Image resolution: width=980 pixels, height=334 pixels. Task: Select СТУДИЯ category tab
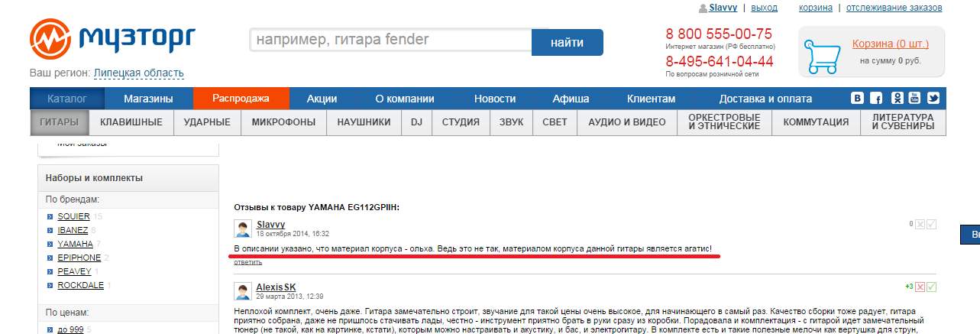point(461,122)
